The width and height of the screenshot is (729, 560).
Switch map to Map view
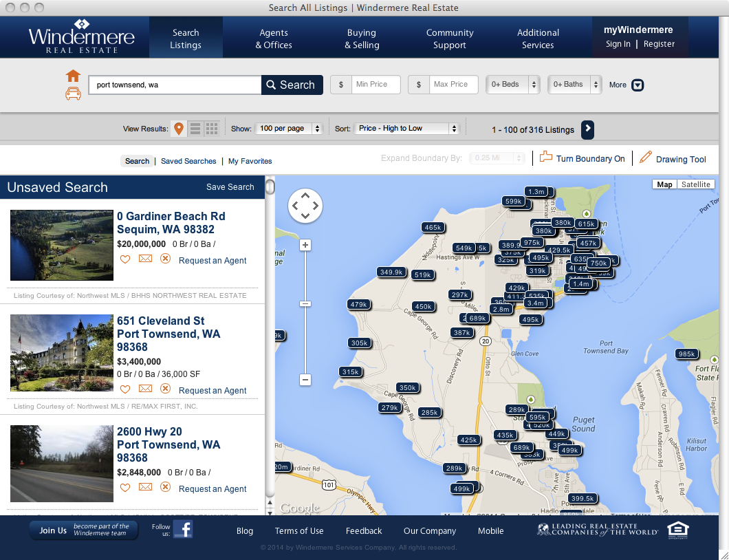[x=664, y=184]
